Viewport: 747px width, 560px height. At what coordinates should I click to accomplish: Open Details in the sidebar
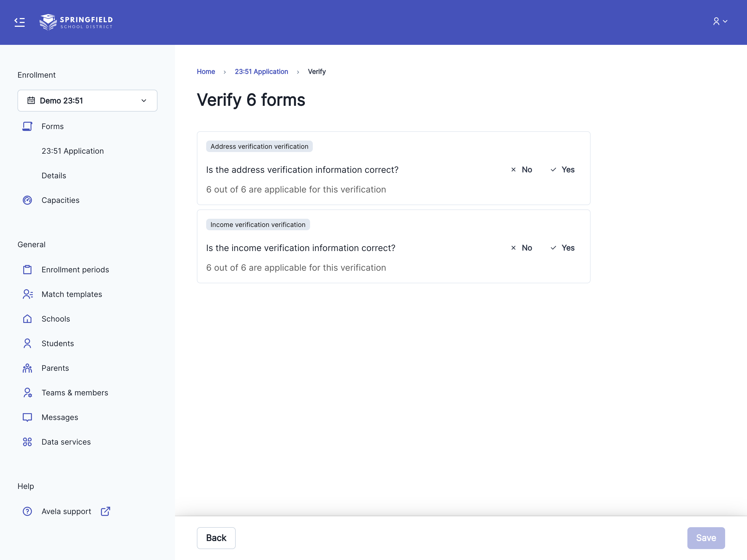54,176
